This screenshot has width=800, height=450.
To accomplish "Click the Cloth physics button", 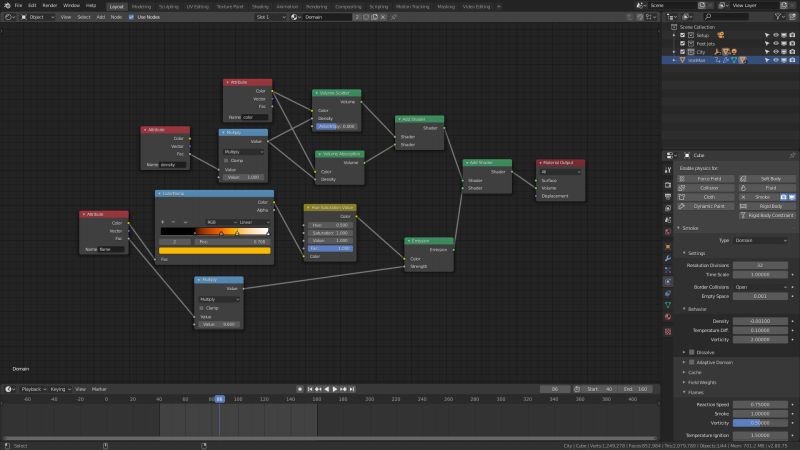I will [x=706, y=197].
